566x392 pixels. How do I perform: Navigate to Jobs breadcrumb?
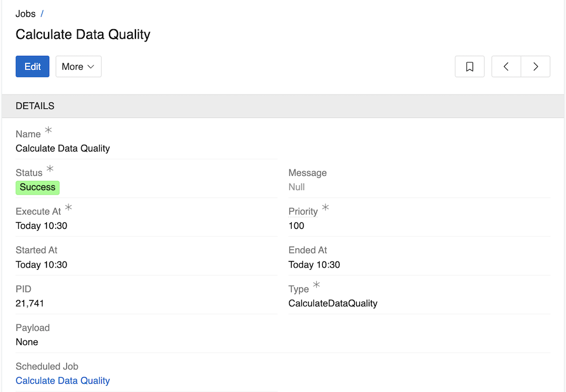coord(25,14)
